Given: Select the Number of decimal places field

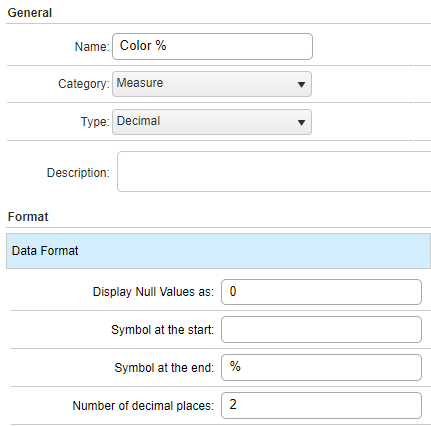Looking at the screenshot, I should [x=321, y=405].
